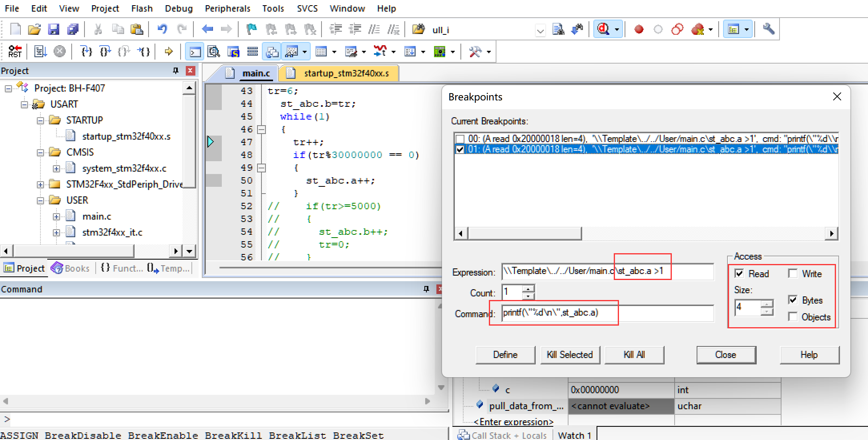This screenshot has height=440, width=868.
Task: Toggle the Write access checkbox
Action: [x=792, y=274]
